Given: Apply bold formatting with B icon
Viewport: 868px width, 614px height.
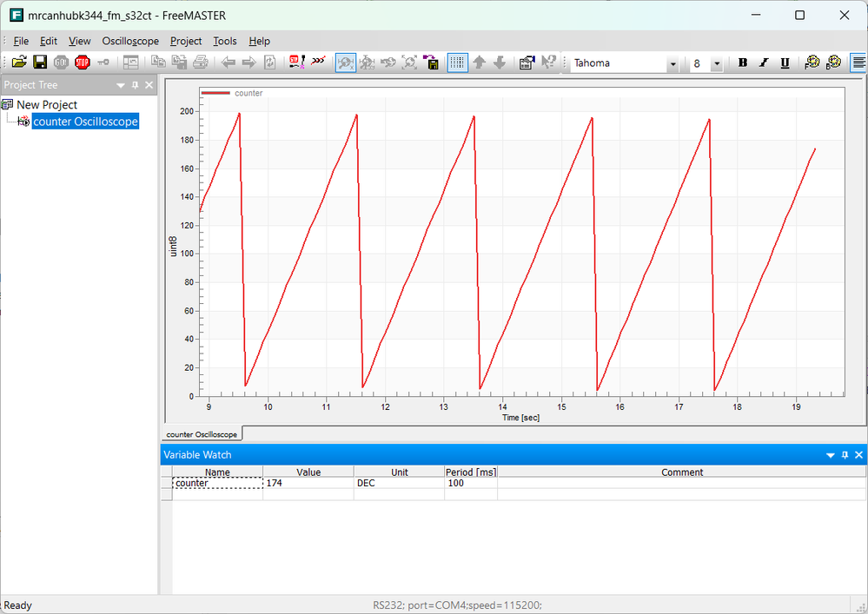Looking at the screenshot, I should click(743, 63).
